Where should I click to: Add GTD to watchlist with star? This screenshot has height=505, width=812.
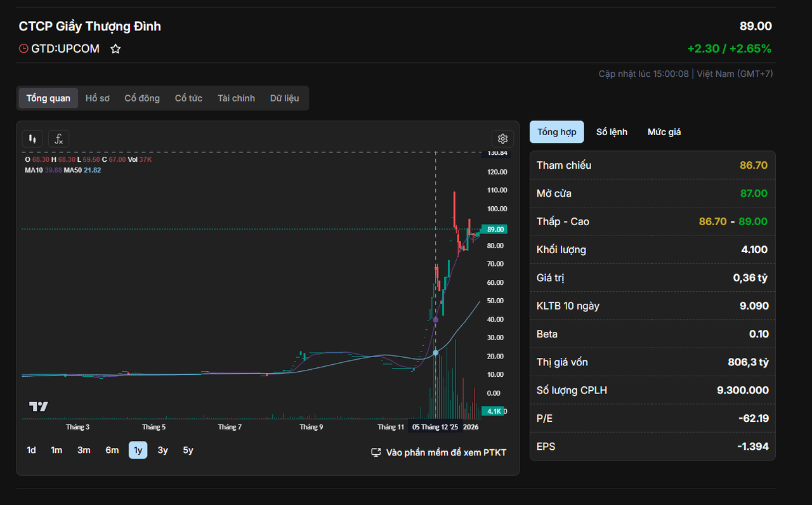point(115,49)
